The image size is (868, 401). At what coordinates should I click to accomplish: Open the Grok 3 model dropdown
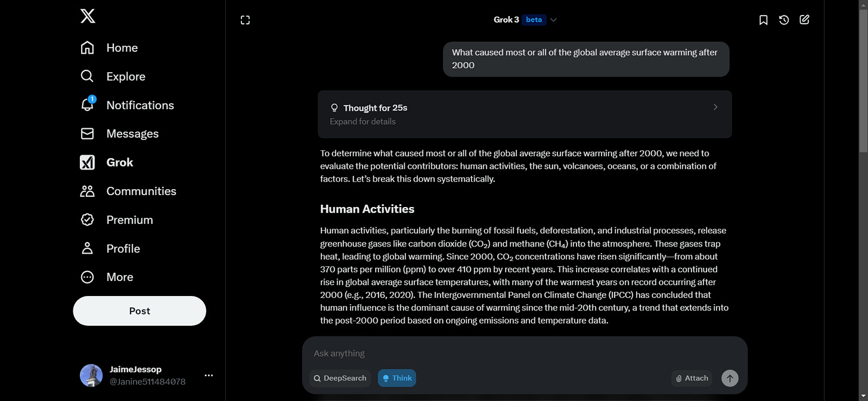click(525, 20)
